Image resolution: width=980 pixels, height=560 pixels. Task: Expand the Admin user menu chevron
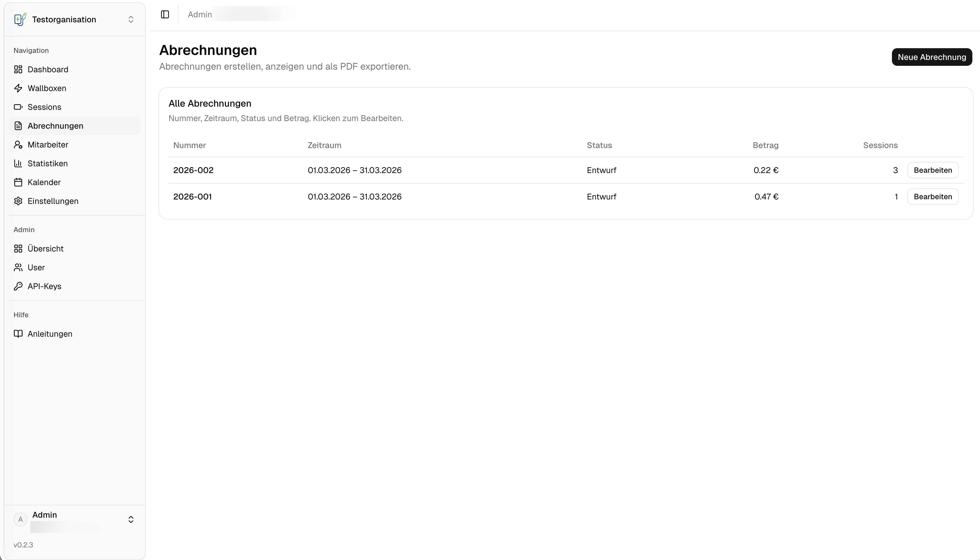click(x=131, y=520)
